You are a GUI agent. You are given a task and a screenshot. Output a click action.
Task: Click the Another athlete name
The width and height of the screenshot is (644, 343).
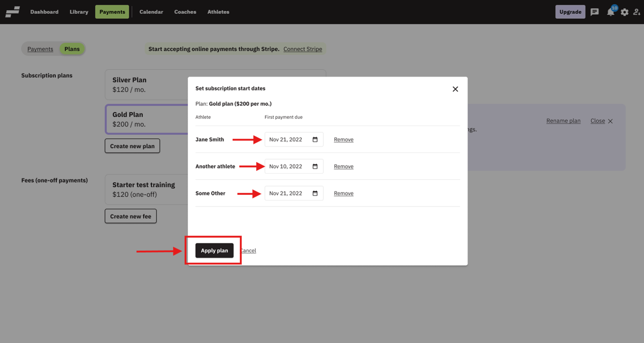point(215,166)
